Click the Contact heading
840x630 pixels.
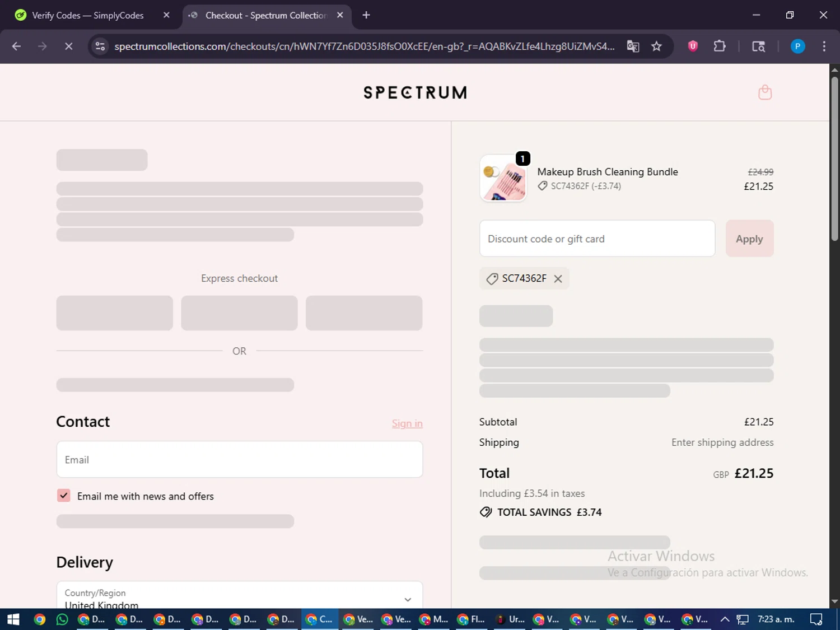click(x=83, y=422)
